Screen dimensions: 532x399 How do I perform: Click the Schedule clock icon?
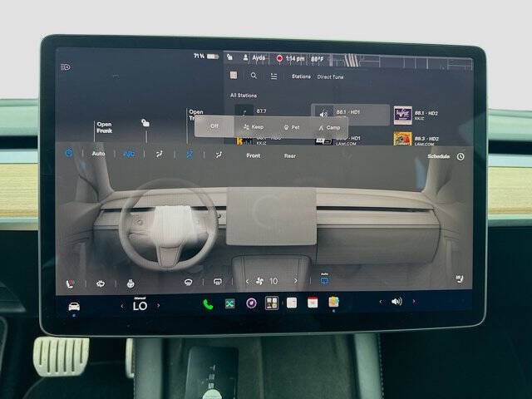point(461,156)
